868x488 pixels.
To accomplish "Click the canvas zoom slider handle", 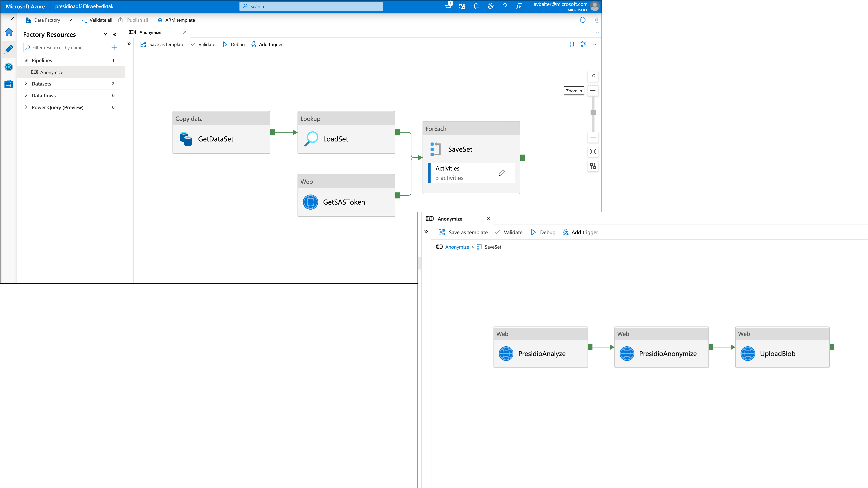I will pyautogui.click(x=593, y=112).
